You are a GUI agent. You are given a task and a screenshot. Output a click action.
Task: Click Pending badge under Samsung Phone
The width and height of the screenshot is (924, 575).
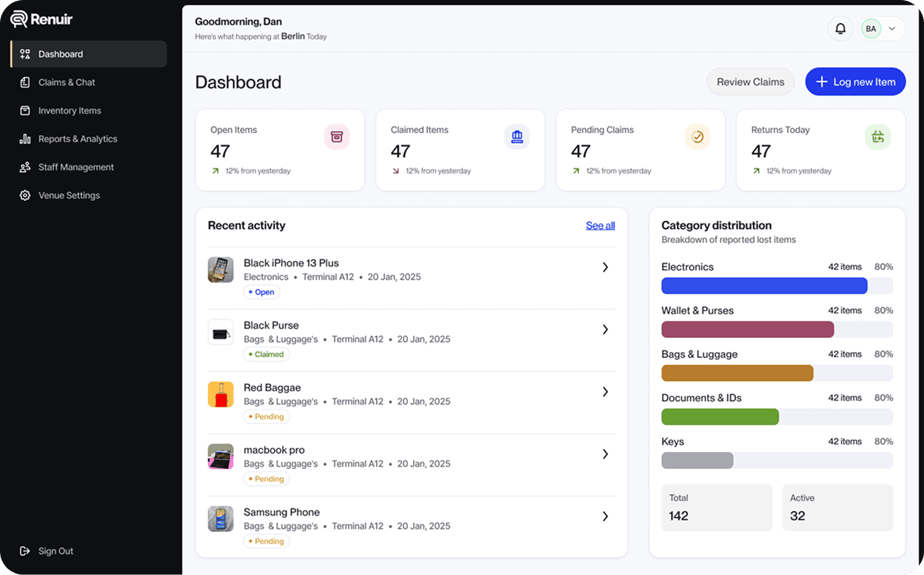[267, 541]
